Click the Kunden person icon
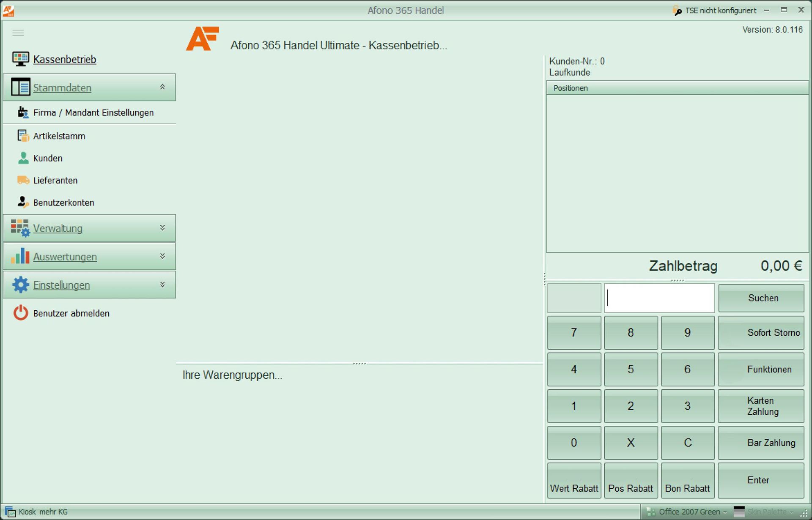The image size is (812, 520). [23, 158]
